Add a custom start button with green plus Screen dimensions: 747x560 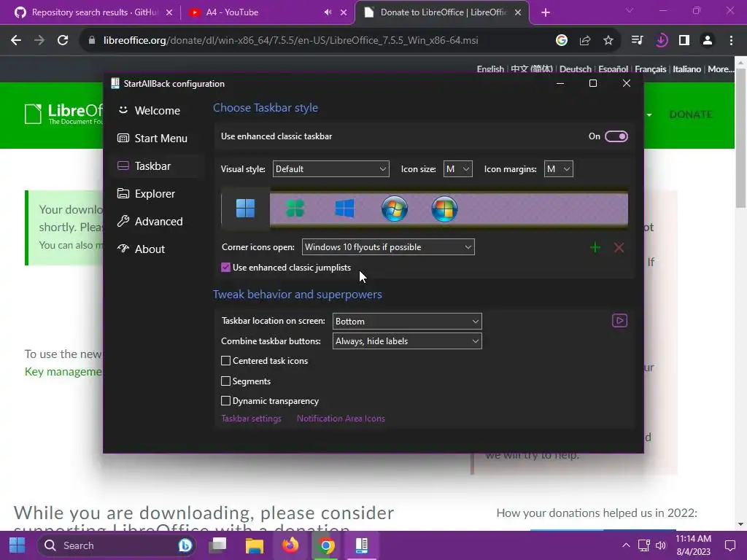(x=595, y=247)
